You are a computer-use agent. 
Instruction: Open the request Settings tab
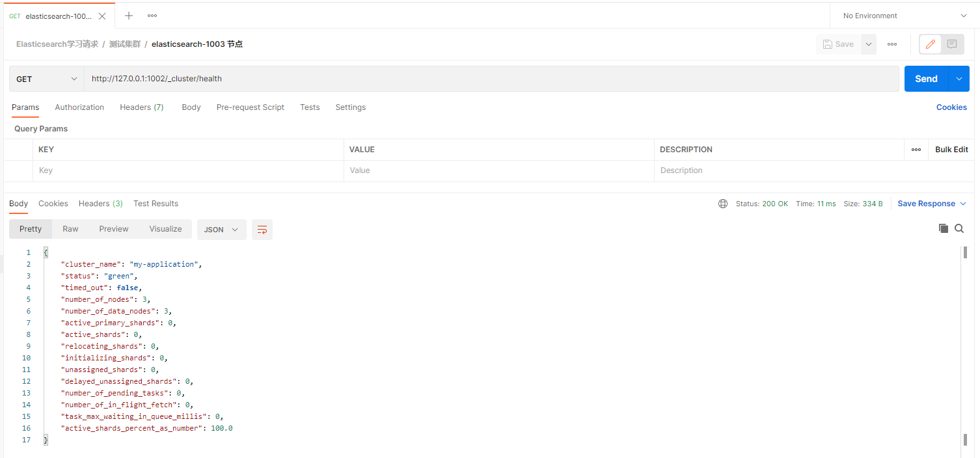[x=351, y=107]
